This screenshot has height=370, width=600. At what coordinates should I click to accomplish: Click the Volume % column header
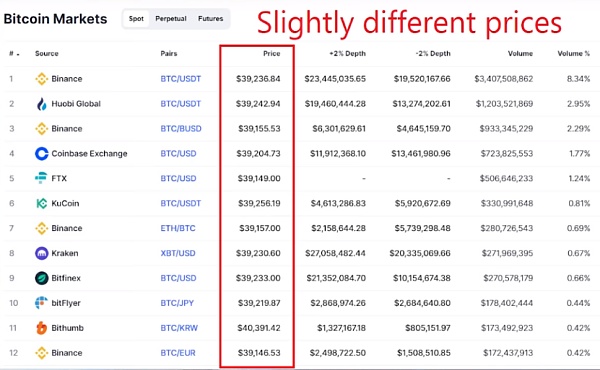pos(574,54)
